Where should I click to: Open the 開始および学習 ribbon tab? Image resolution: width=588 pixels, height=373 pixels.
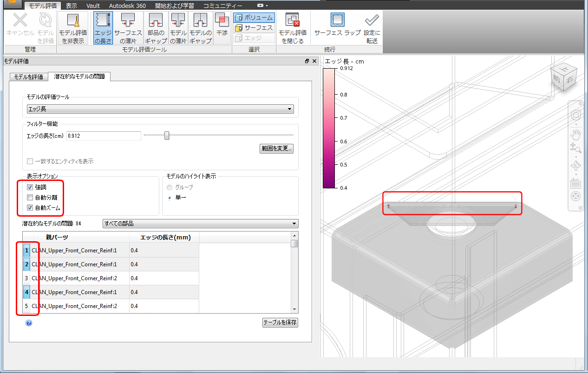(x=174, y=6)
